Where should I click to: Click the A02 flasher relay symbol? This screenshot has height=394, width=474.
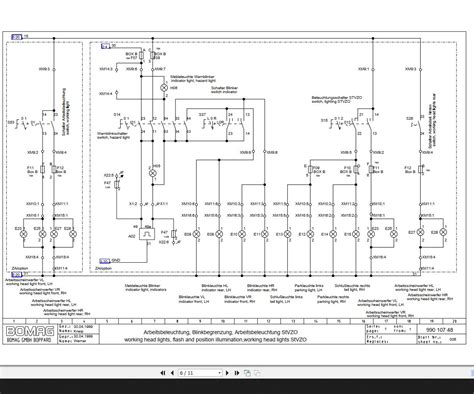(x=147, y=234)
